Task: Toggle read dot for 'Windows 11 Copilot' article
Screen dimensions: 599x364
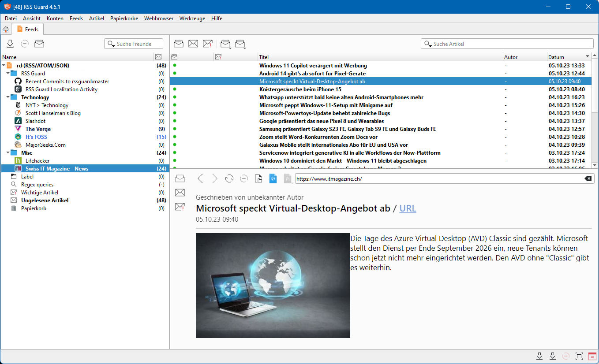Action: (175, 65)
